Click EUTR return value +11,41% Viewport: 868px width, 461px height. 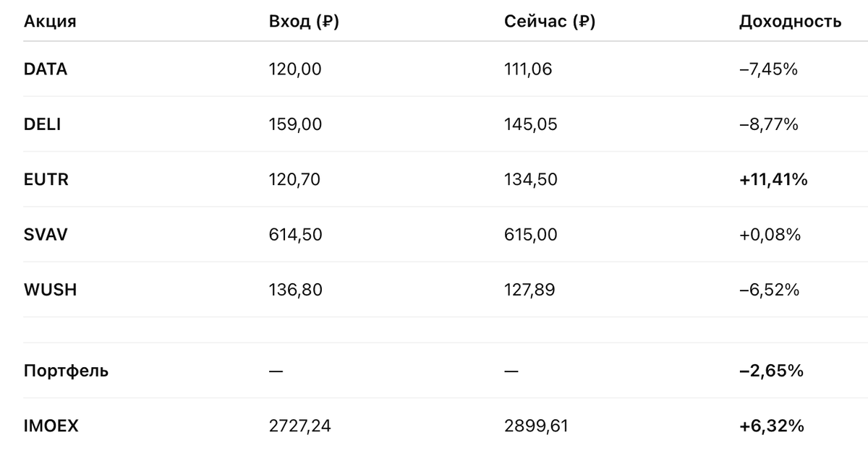pyautogui.click(x=773, y=179)
